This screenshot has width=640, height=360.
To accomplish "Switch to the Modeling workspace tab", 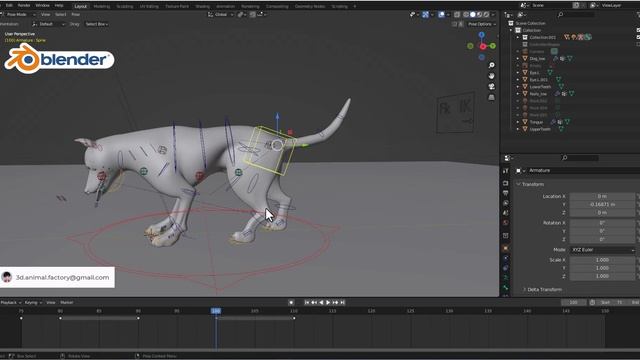I will click(102, 6).
